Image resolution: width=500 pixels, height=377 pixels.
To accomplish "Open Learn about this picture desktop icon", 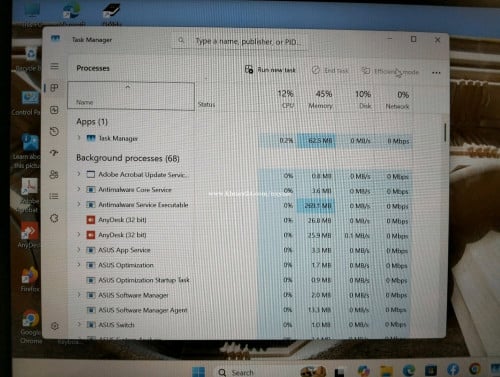I will click(28, 151).
